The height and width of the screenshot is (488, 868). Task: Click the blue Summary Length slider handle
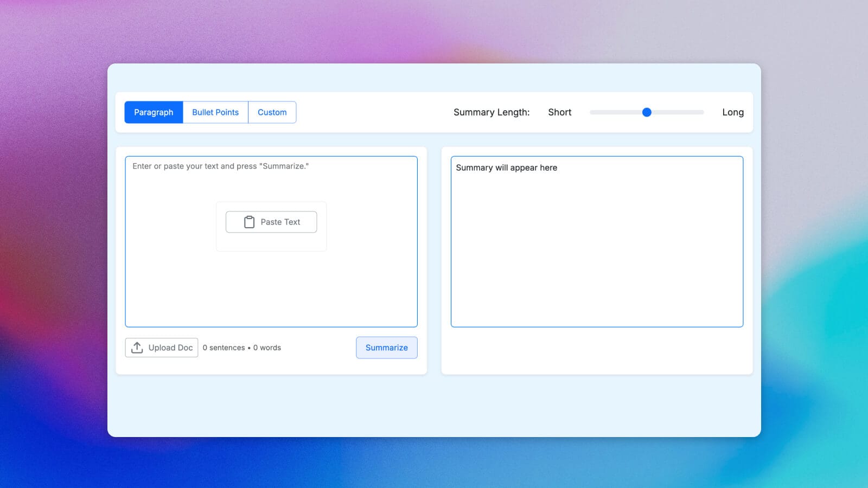[647, 112]
